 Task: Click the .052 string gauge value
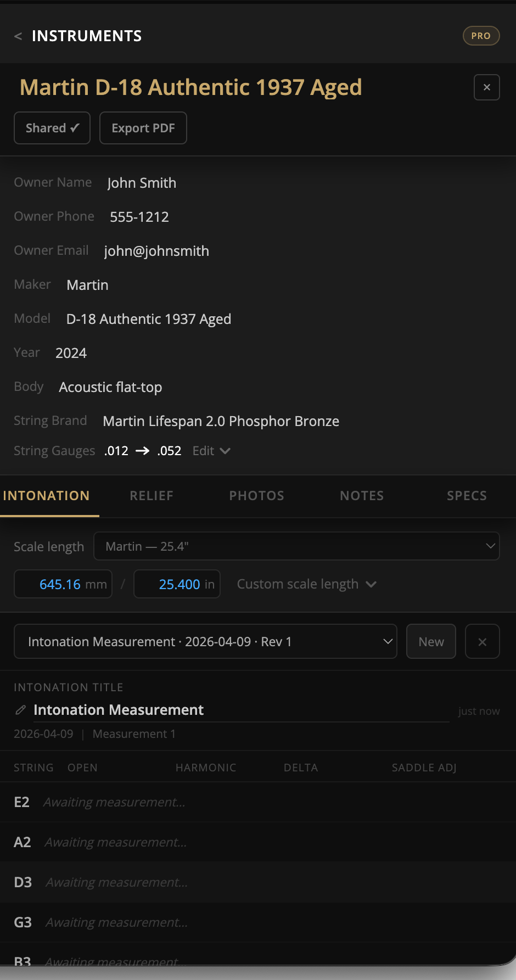[169, 451]
